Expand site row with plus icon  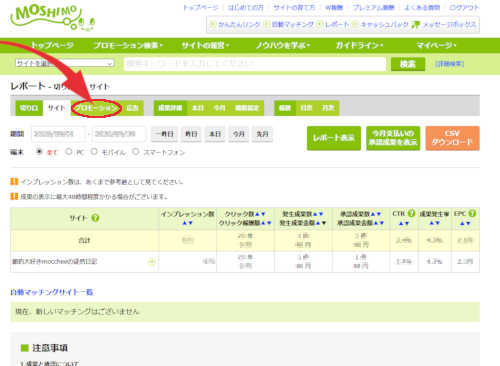pos(152,262)
